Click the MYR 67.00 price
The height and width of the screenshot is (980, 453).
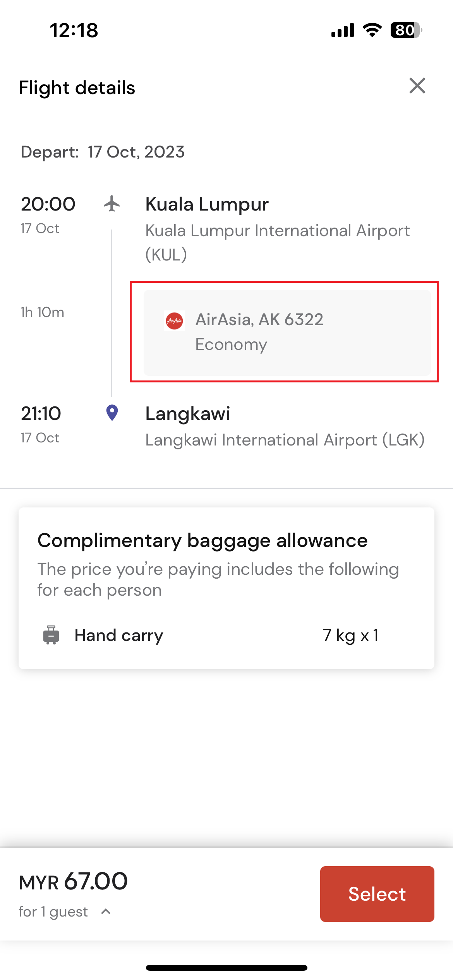[73, 882]
